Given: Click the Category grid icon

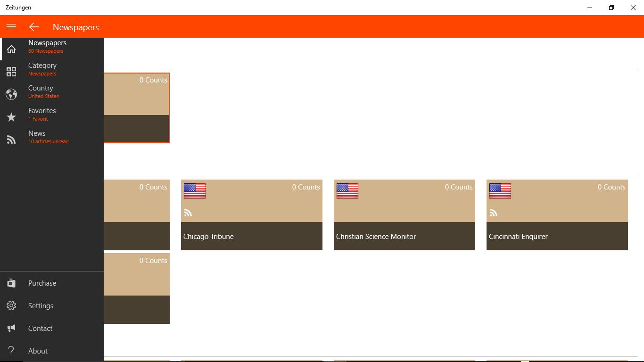Looking at the screenshot, I should pyautogui.click(x=11, y=72).
